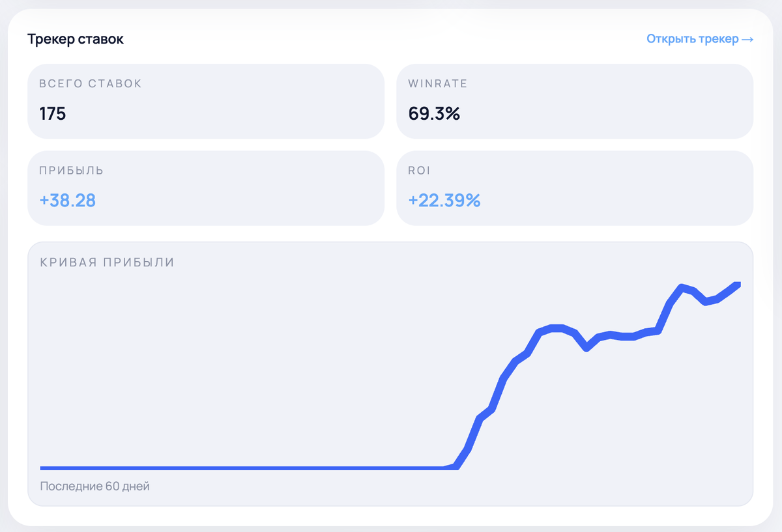Select the ПРИБЫЛЬ profit card
Viewport: 782px width, 532px height.
click(x=206, y=188)
